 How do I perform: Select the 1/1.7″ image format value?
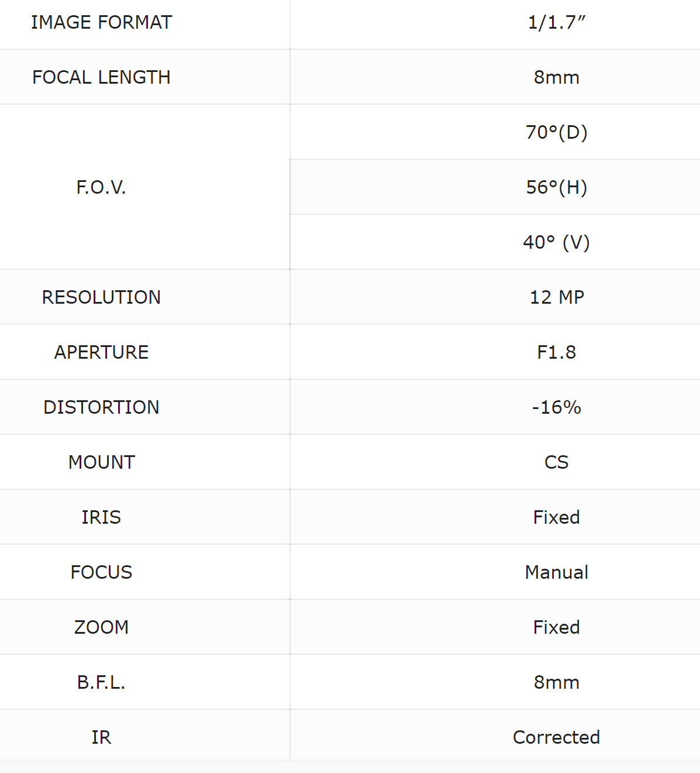(x=556, y=22)
